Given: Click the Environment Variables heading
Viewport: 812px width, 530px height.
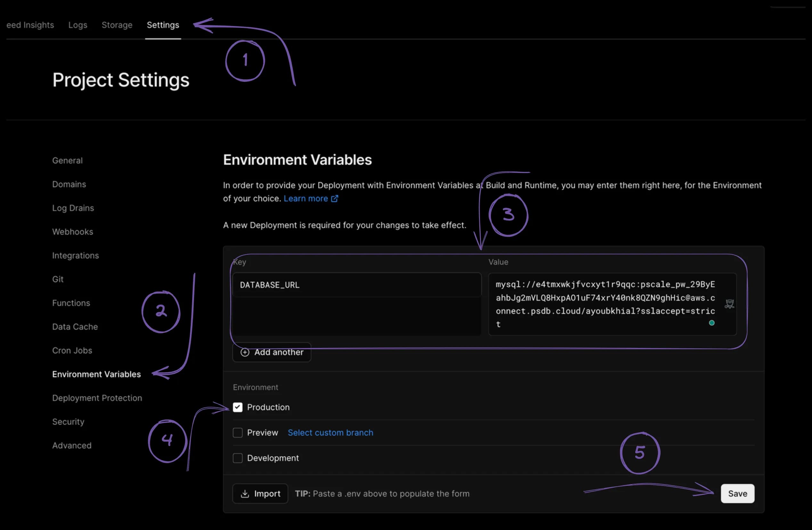Looking at the screenshot, I should click(297, 160).
